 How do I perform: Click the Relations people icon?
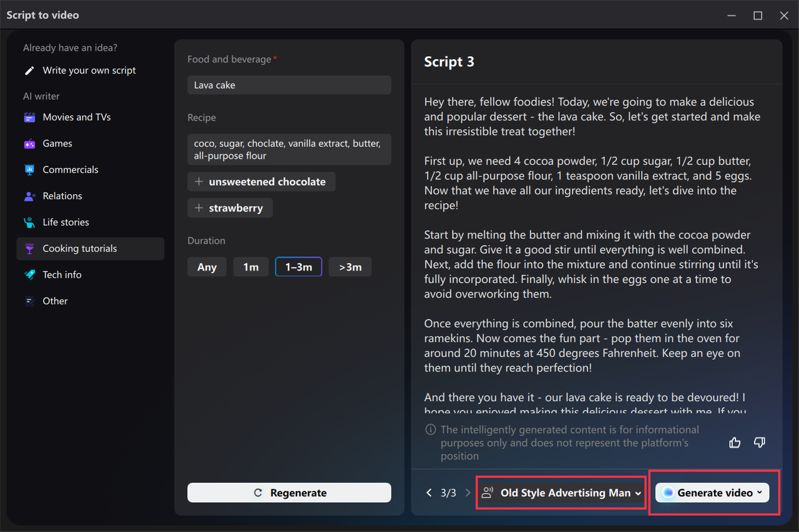29,195
